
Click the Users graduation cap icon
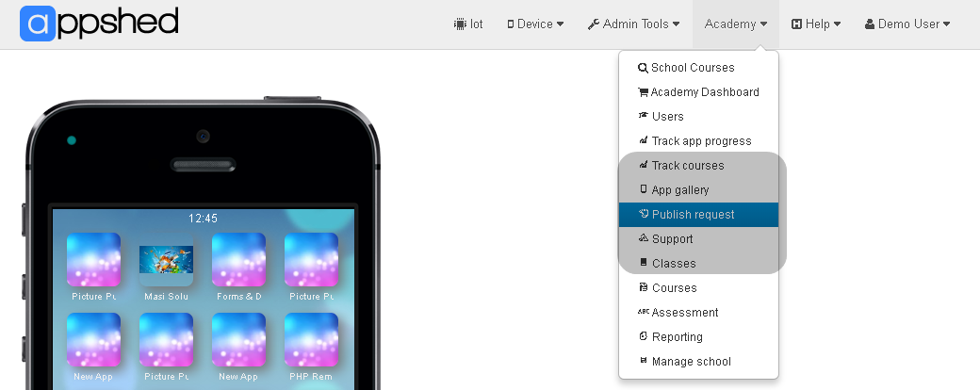point(643,116)
